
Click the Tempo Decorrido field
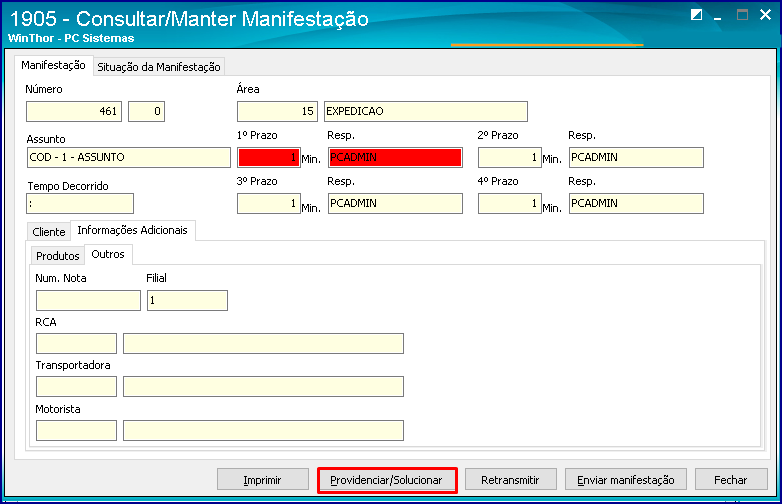(x=80, y=203)
